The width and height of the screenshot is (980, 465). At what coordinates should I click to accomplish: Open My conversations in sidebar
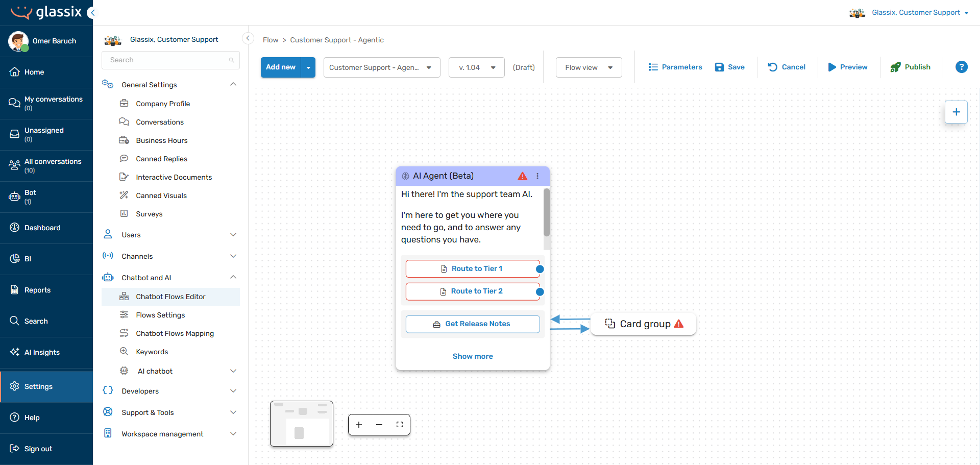point(46,103)
